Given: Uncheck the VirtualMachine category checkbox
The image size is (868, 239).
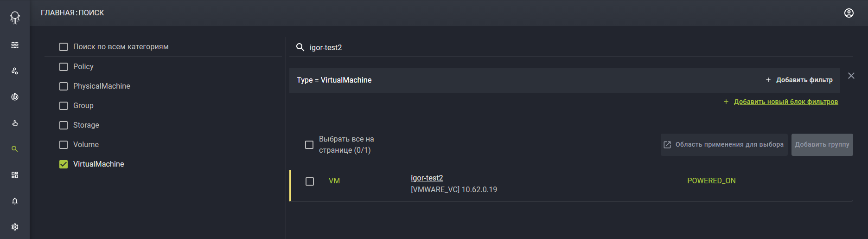Looking at the screenshot, I should (x=64, y=164).
